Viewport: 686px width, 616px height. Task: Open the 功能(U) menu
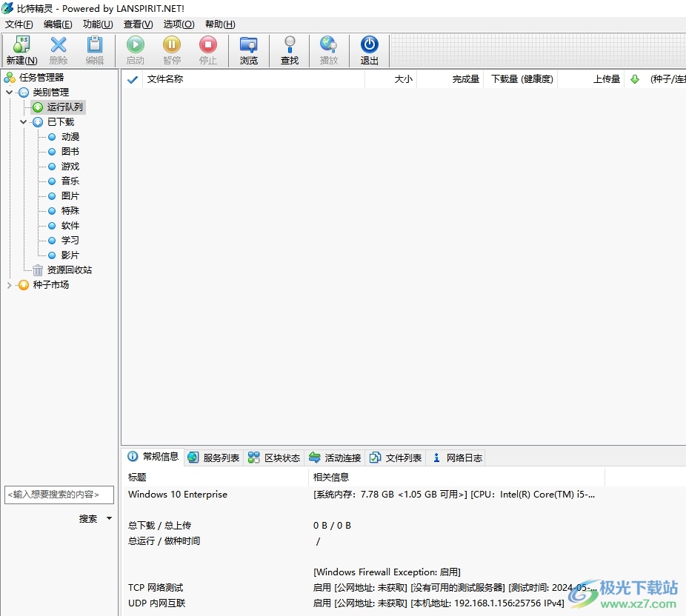click(98, 24)
